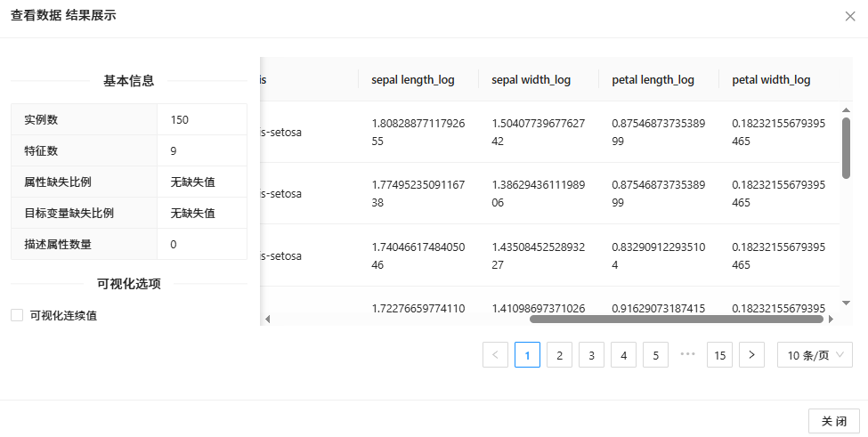Open the 10 条/页 page size dropdown
Screen dimensions: 868x437
(814, 355)
